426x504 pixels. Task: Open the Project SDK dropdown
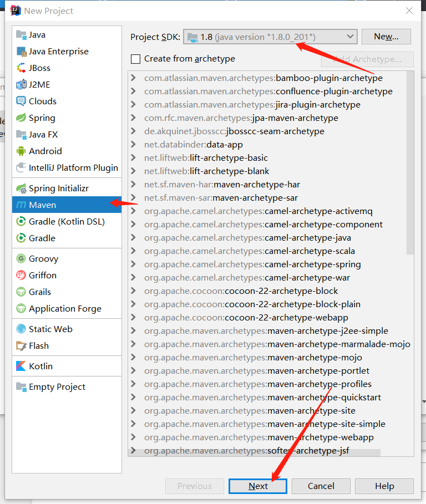[270, 37]
